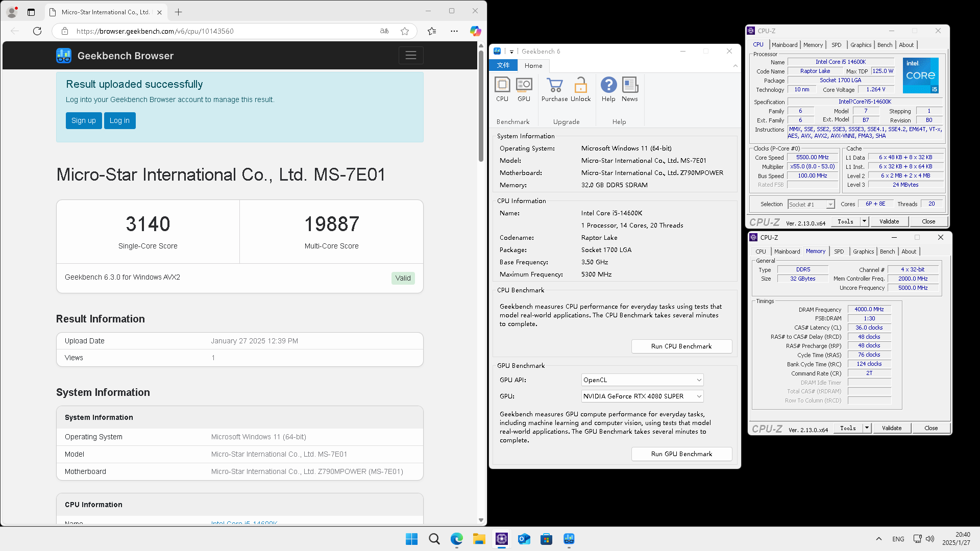
Task: Click the browser page vertical scrollbar
Action: coord(481,106)
